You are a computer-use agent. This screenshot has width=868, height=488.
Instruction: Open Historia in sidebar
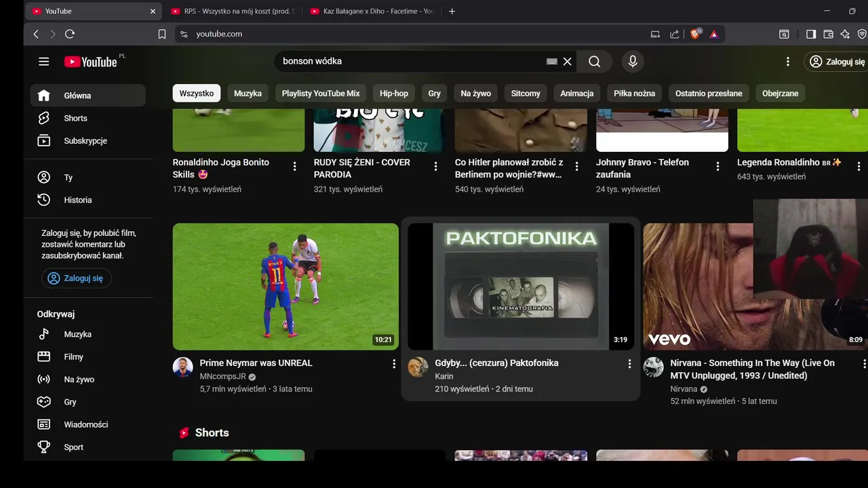click(x=88, y=200)
